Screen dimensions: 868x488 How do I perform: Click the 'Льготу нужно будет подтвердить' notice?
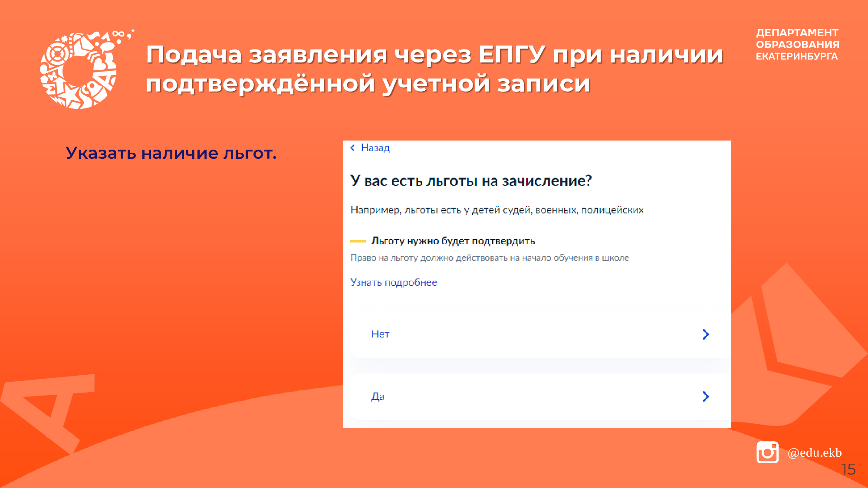(x=453, y=241)
